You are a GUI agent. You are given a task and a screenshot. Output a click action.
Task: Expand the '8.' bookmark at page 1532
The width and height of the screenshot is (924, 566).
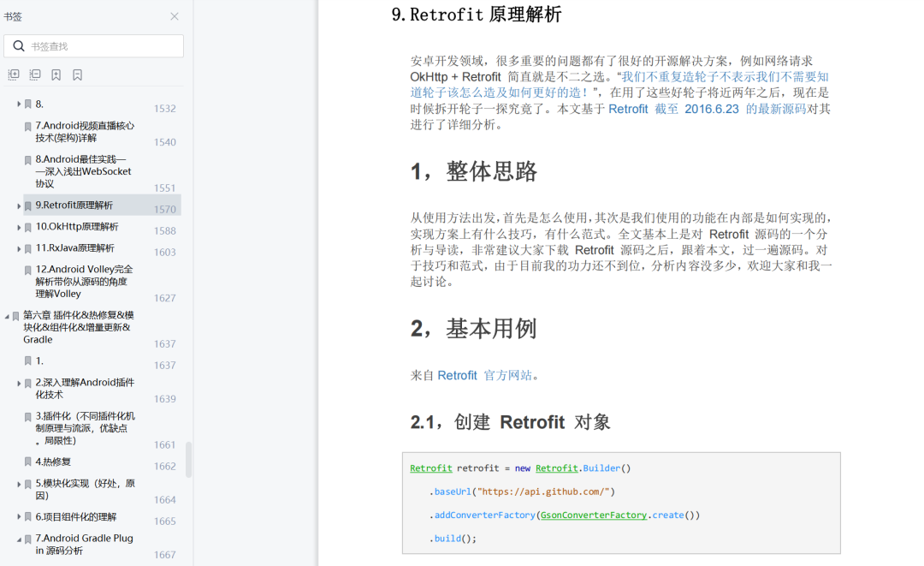tap(19, 104)
